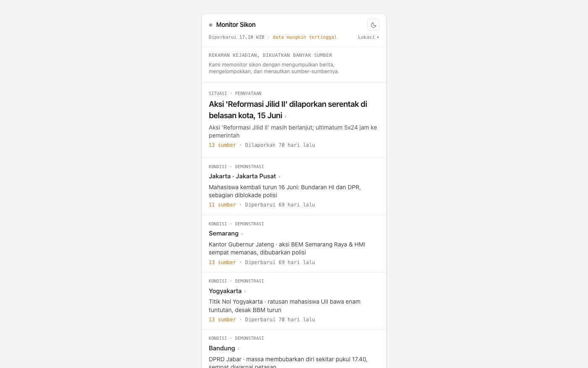
Task: View the 13 sumber for Yogyakarta
Action: coord(222,320)
